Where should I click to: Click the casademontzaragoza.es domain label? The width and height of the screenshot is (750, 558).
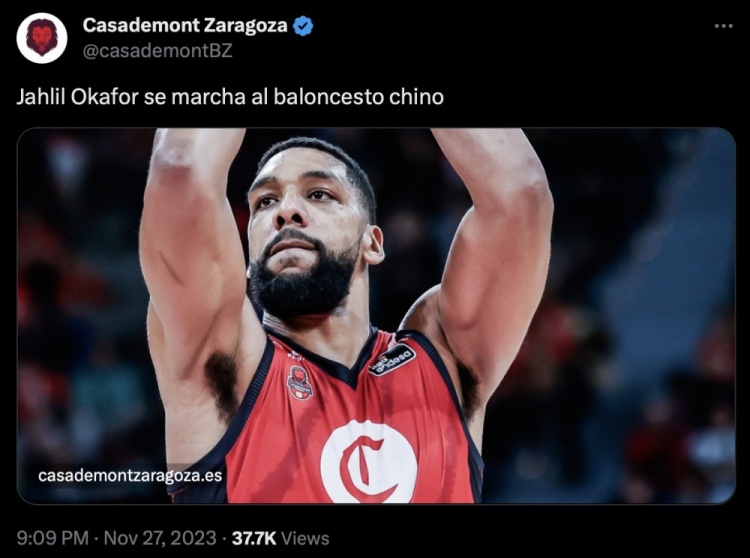[x=130, y=476]
